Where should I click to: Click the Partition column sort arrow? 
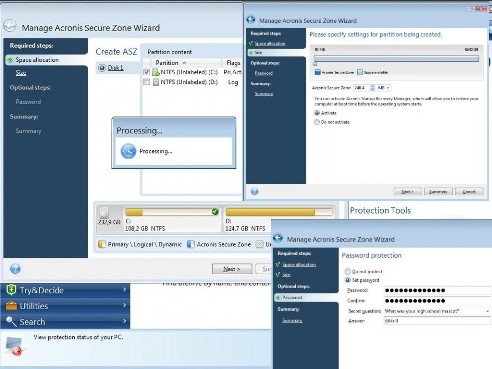(x=184, y=63)
